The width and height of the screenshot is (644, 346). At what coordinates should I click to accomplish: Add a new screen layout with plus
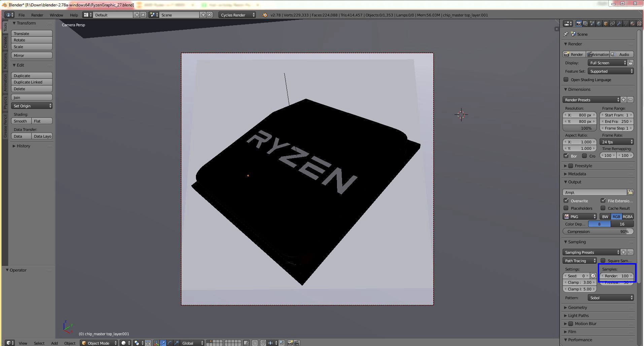(x=137, y=15)
